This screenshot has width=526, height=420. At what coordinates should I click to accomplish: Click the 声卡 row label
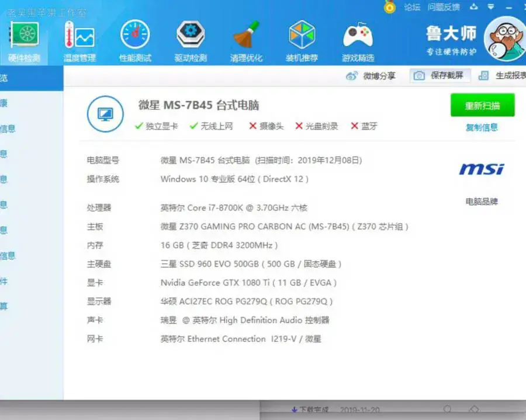click(x=95, y=320)
